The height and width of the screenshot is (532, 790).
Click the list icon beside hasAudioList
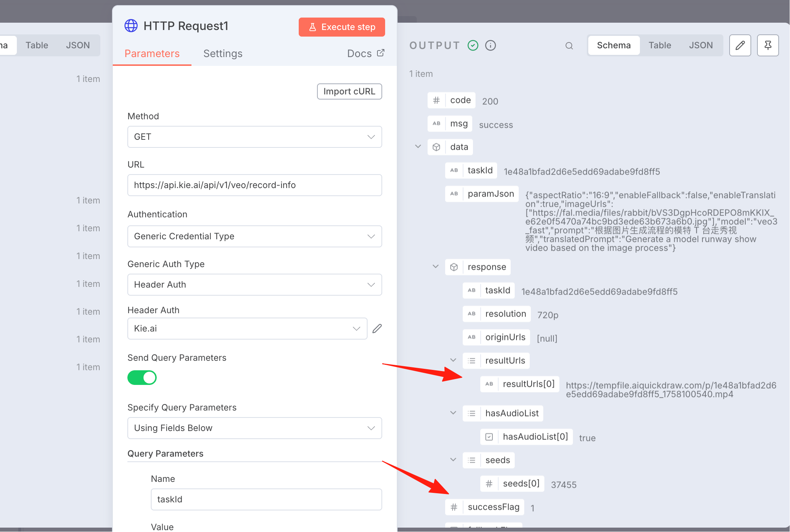[x=472, y=413]
